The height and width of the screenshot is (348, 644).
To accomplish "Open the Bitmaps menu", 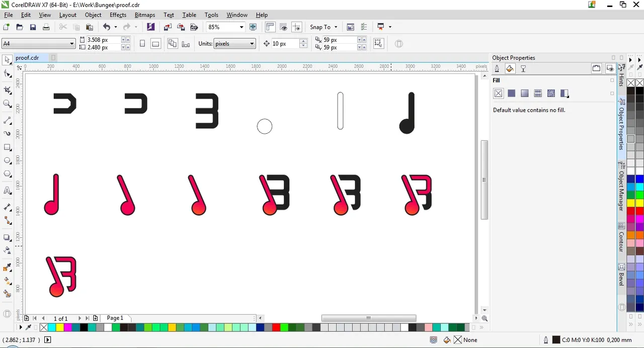I will (x=144, y=15).
